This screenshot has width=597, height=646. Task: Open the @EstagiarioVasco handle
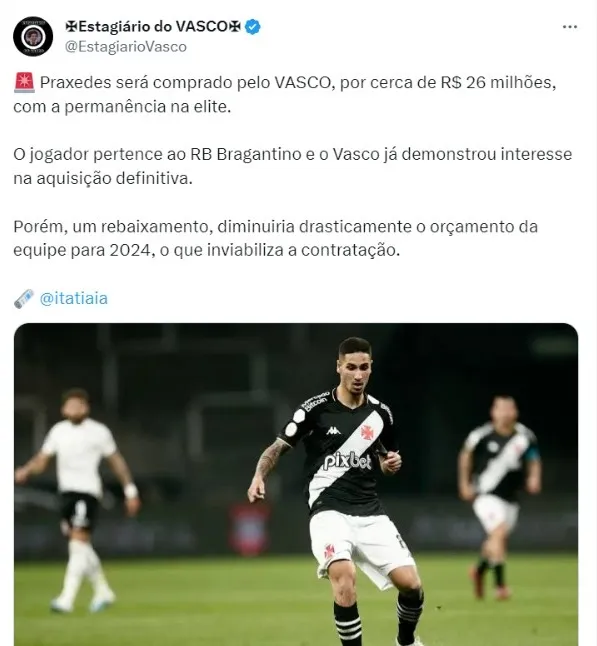[x=126, y=47]
